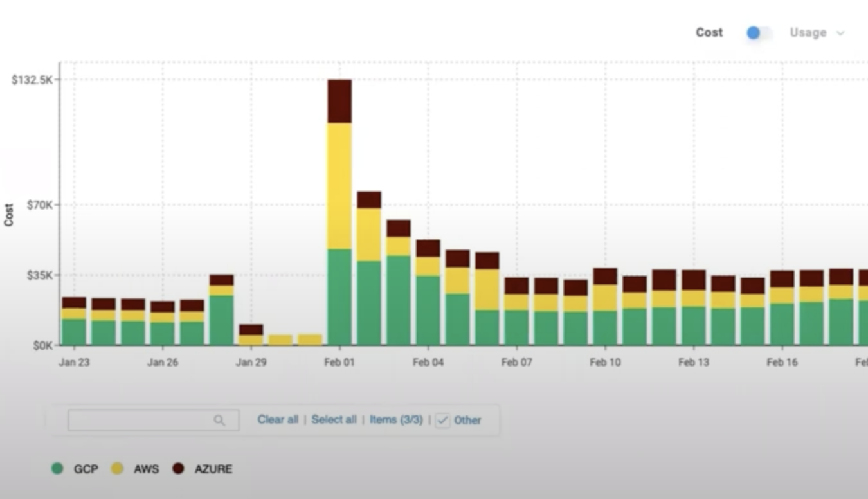The height and width of the screenshot is (499, 868).
Task: Toggle the Cost/Usage switch
Action: pyautogui.click(x=758, y=33)
